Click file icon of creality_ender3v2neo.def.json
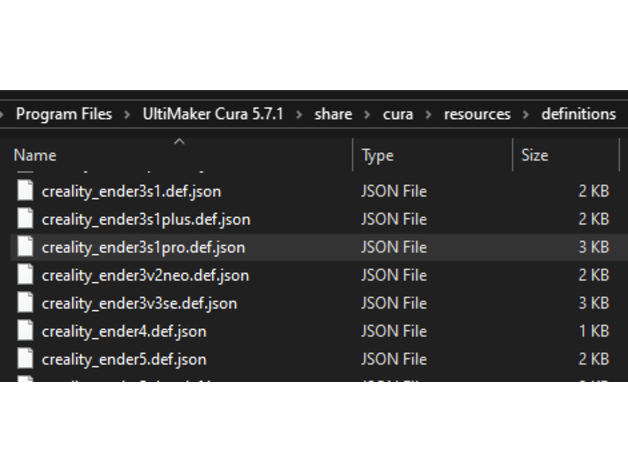This screenshot has height=472, width=628. [24, 275]
